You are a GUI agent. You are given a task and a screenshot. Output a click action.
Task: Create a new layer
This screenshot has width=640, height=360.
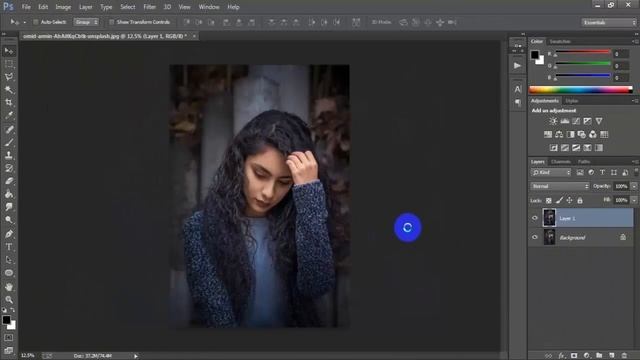611,356
